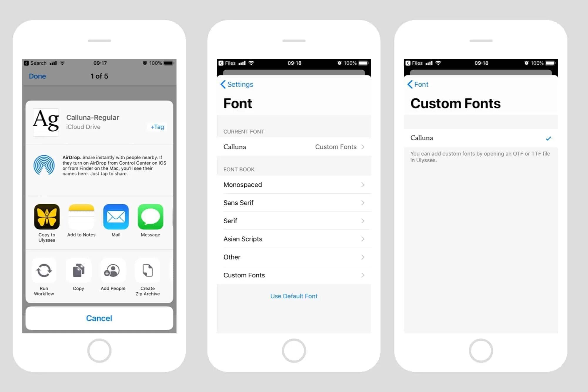The height and width of the screenshot is (392, 588).
Task: Tap Use Default Font button
Action: tap(294, 296)
